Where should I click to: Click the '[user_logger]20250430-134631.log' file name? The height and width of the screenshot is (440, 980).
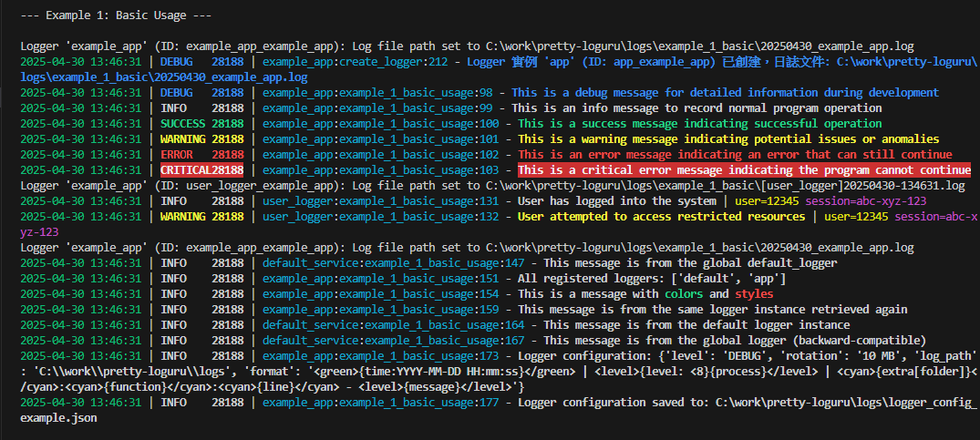[x=861, y=186]
